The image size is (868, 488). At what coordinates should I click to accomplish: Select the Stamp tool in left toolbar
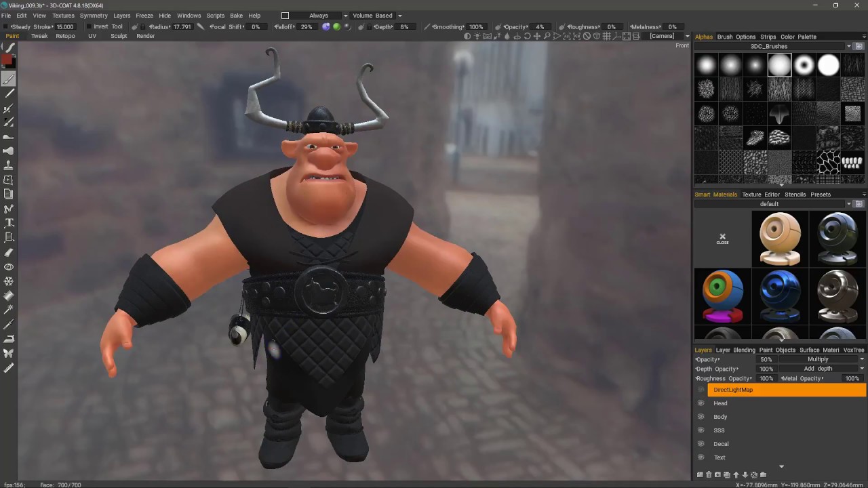[x=9, y=165]
